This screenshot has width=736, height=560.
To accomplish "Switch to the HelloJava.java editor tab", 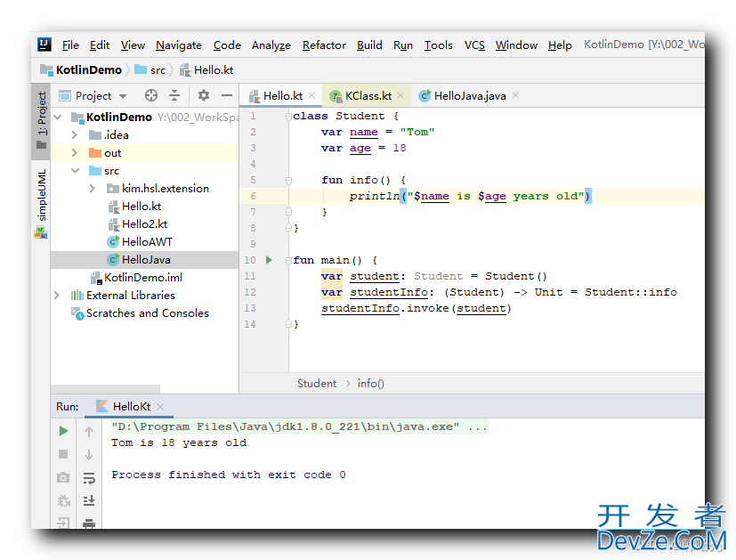I will pyautogui.click(x=470, y=96).
